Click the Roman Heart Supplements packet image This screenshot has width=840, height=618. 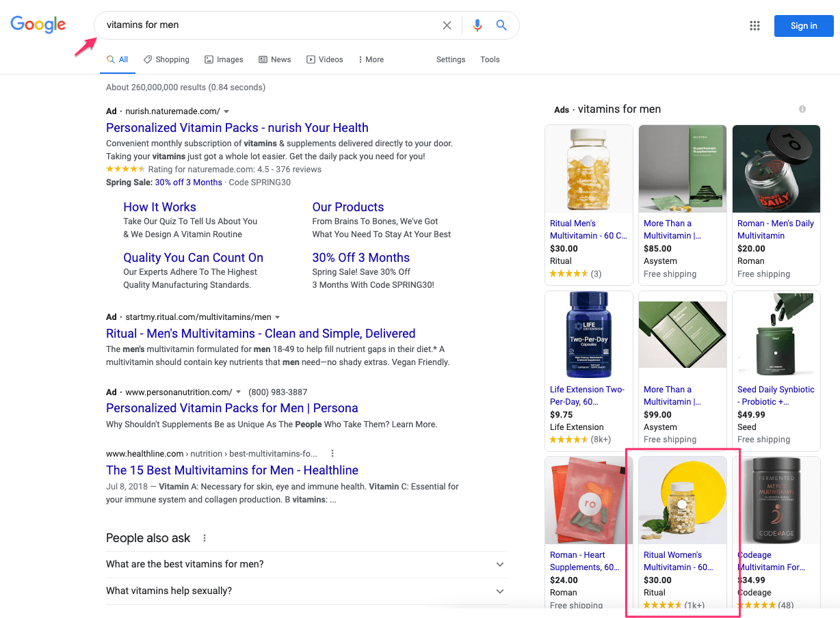pyautogui.click(x=589, y=500)
